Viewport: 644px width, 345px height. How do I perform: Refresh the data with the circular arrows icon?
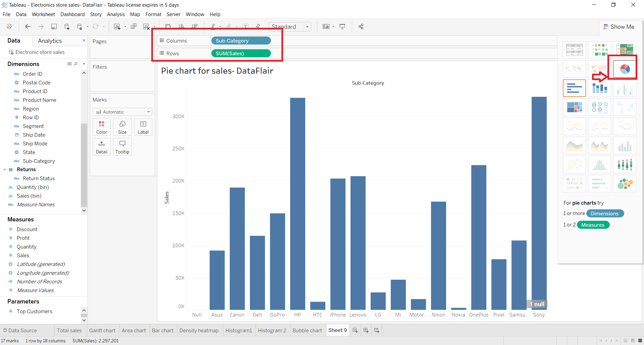tap(96, 26)
